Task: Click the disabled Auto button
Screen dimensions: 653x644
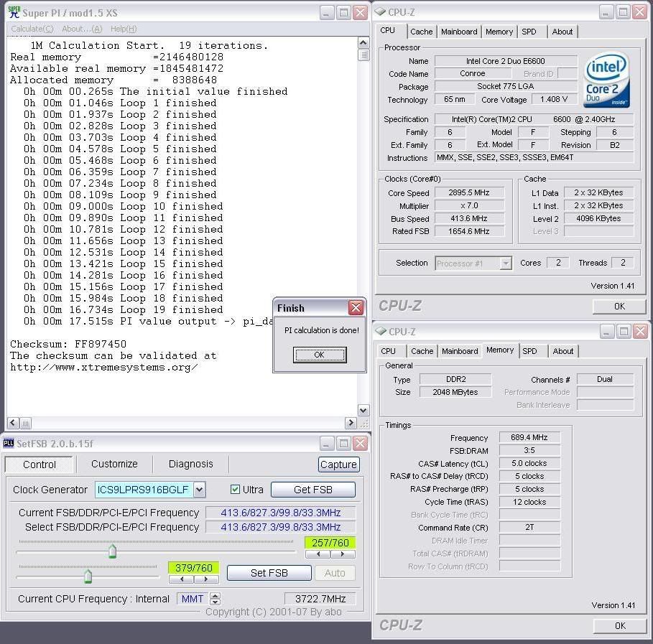Action: coord(335,573)
